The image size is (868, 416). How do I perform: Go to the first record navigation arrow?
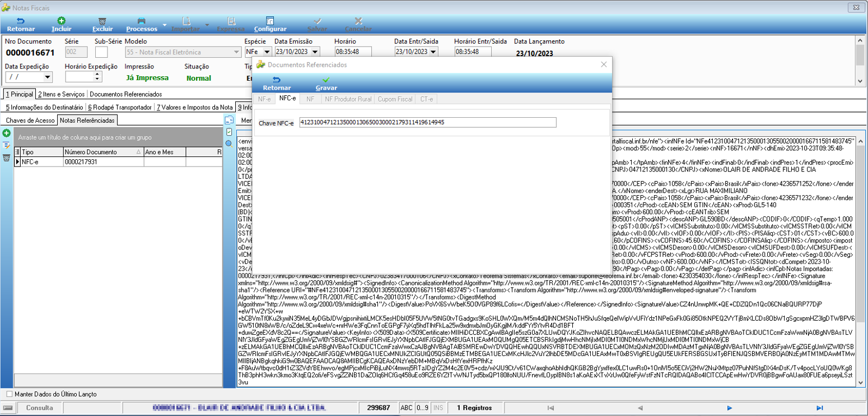(550, 408)
